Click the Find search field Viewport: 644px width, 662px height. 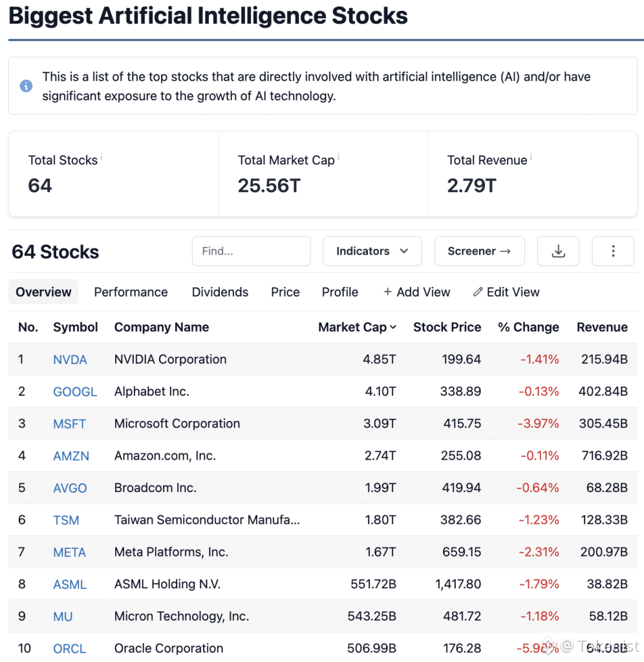(251, 251)
